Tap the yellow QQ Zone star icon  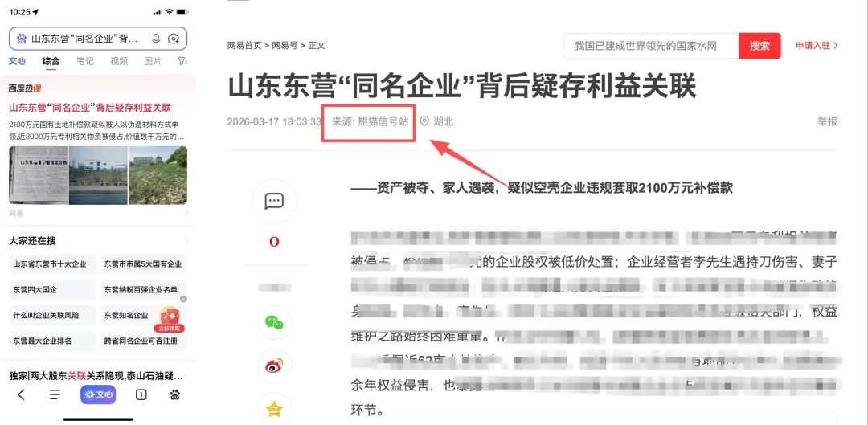(274, 409)
